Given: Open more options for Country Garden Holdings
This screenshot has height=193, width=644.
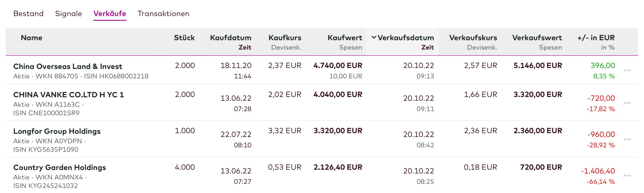Looking at the screenshot, I should (627, 176).
